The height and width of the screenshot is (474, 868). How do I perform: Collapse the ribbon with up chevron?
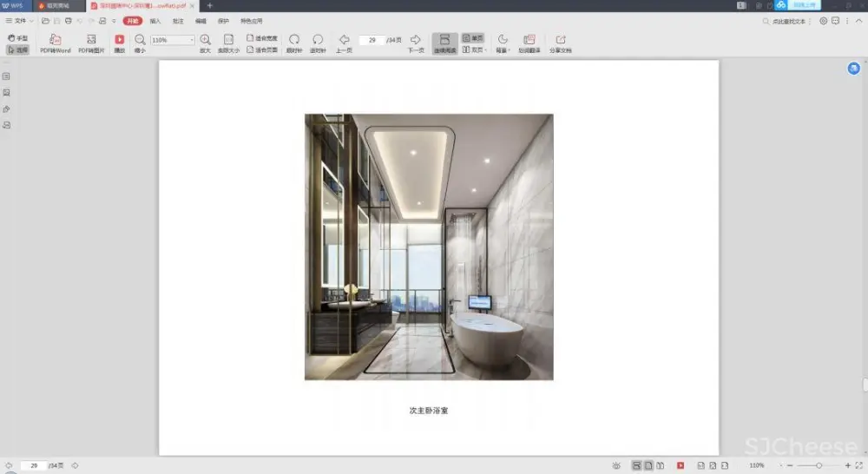pos(858,21)
